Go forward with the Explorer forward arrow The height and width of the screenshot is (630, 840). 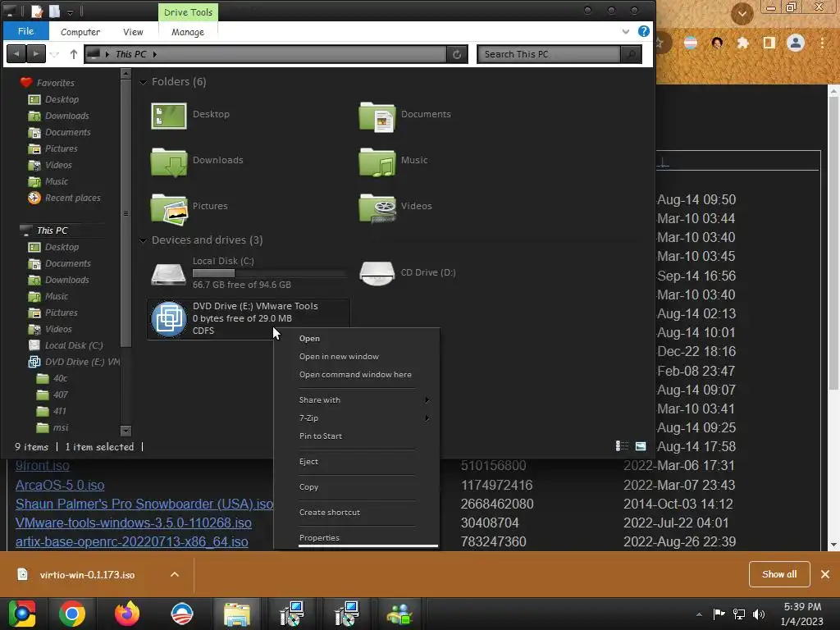[36, 53]
